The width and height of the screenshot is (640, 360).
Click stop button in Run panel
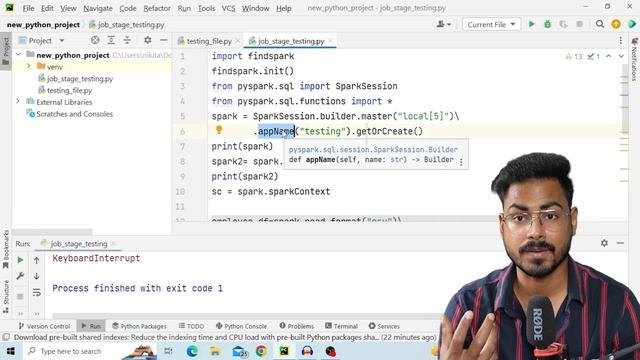coord(20,296)
